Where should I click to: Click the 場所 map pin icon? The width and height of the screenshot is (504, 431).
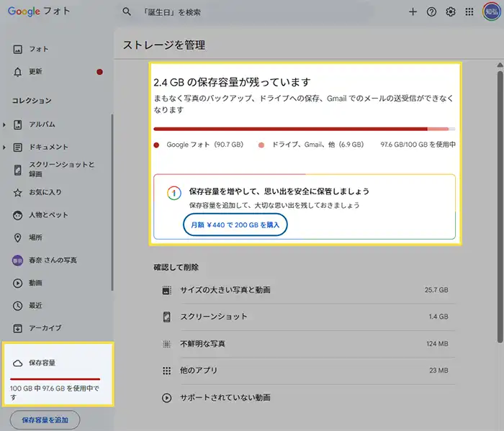coord(18,237)
